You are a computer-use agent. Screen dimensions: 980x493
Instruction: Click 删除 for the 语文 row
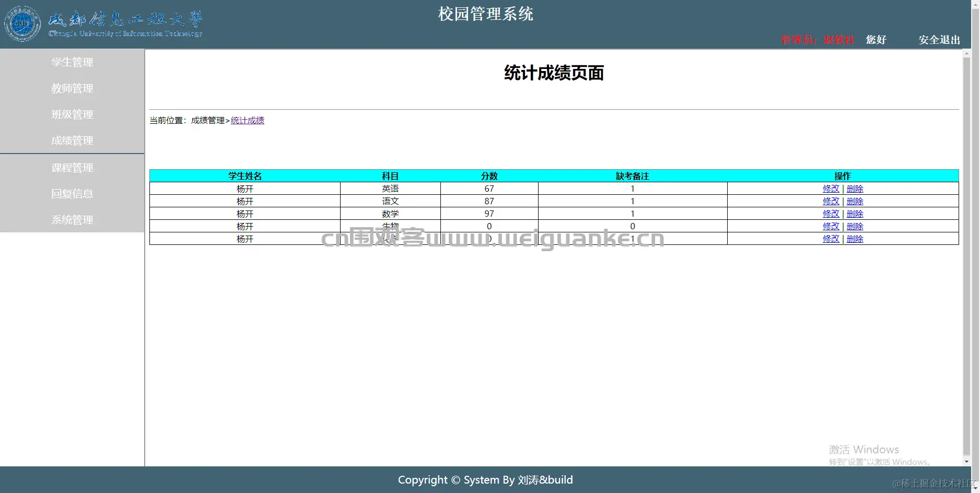click(855, 201)
